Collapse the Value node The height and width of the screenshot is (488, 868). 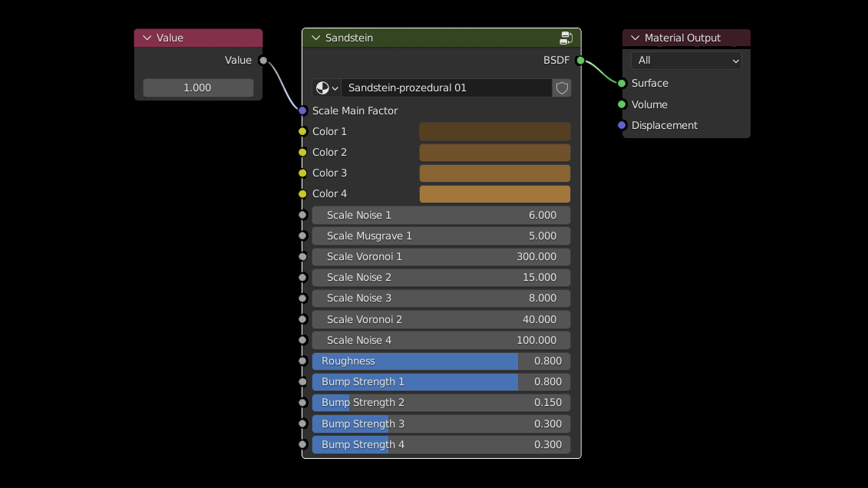[x=147, y=38]
